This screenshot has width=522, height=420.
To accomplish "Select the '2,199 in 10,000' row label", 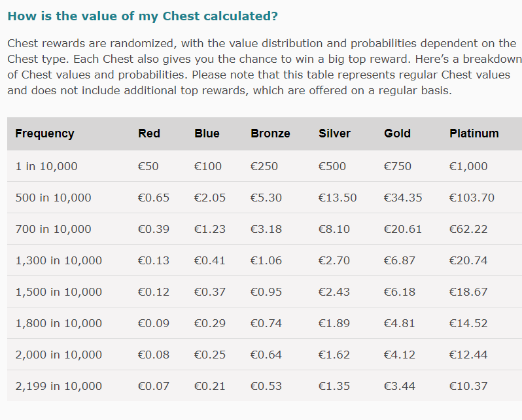I will [59, 386].
